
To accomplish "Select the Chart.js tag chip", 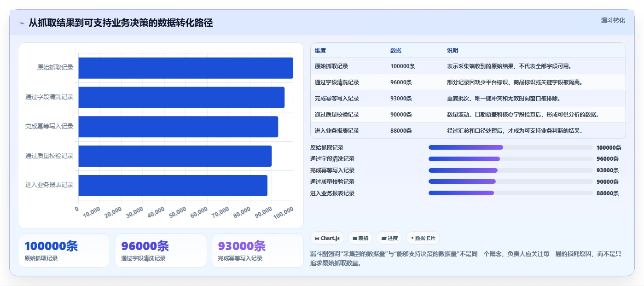I will 327,238.
